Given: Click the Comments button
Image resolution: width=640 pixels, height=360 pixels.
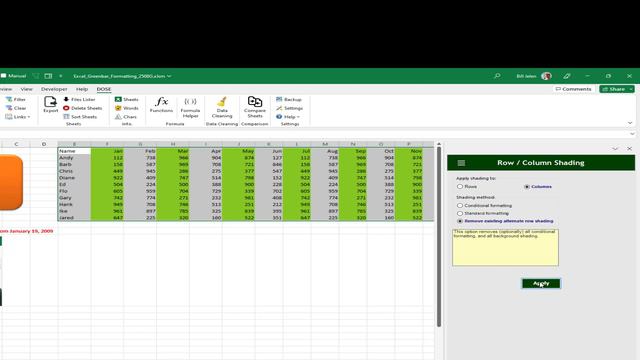Looking at the screenshot, I should click(x=573, y=89).
